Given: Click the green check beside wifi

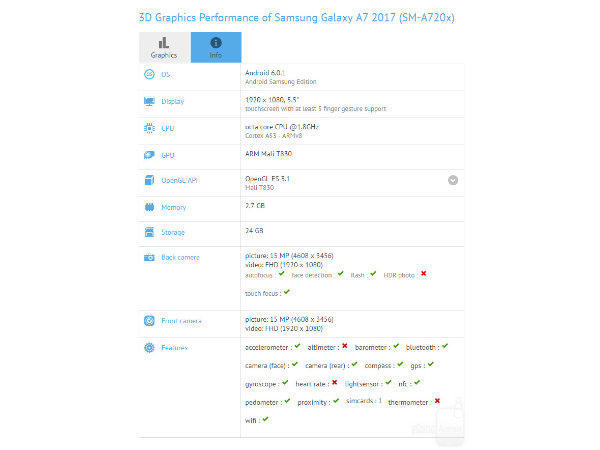Looking at the screenshot, I should pos(266,419).
